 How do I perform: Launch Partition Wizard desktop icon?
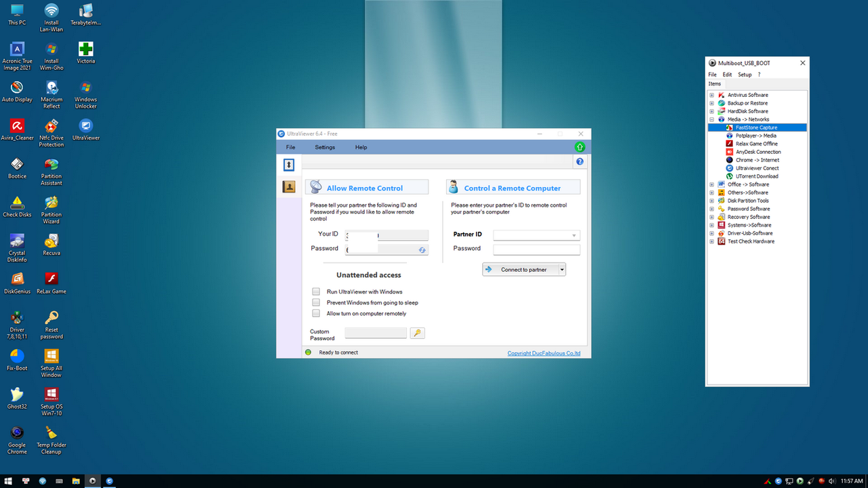click(x=52, y=210)
